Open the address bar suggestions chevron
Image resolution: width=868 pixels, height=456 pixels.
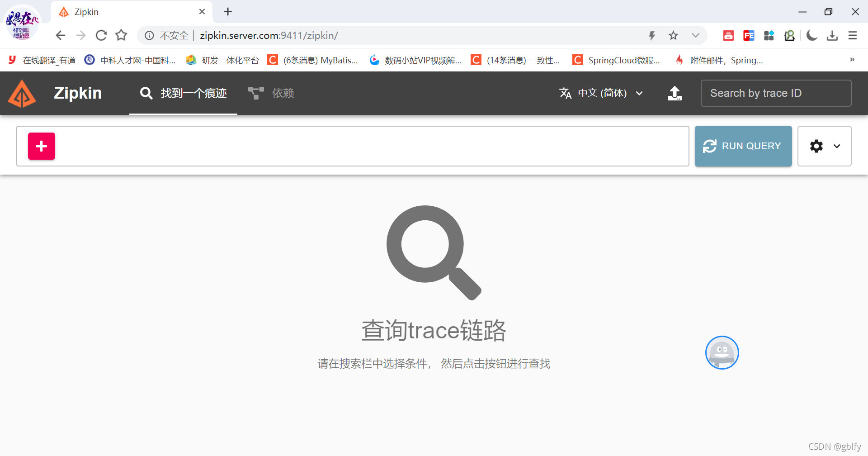click(x=695, y=35)
